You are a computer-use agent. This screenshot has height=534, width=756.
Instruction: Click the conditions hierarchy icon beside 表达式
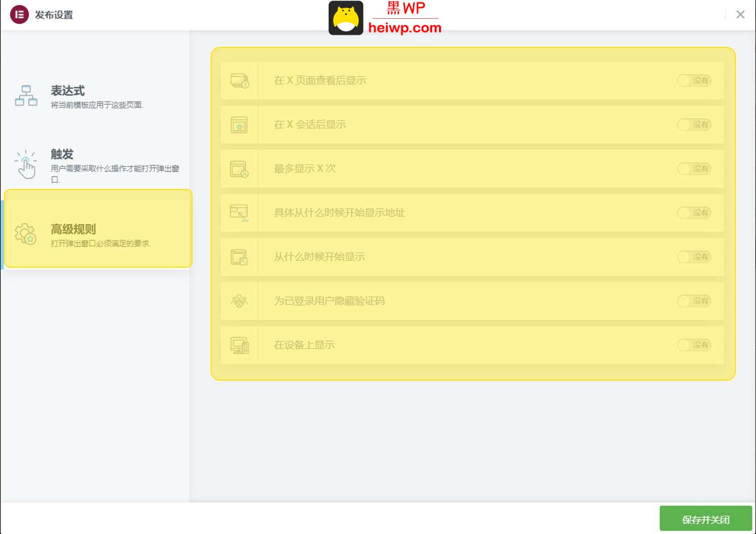pos(26,95)
